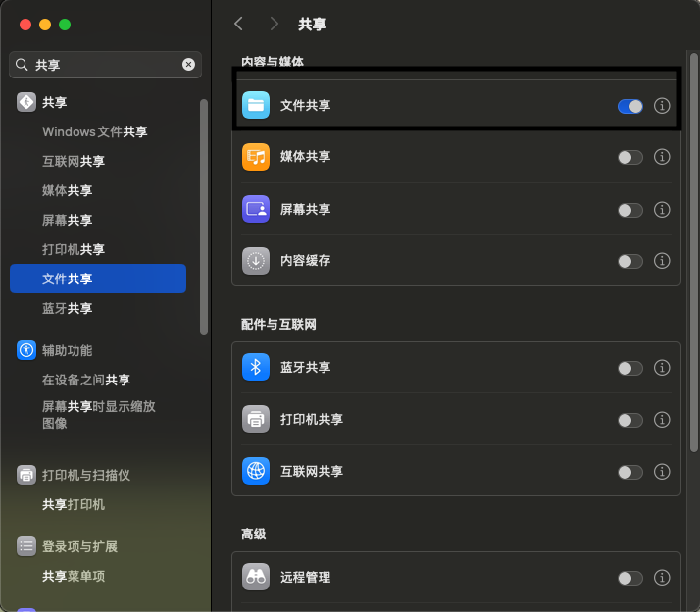Turn off the 文件共享 switch
The width and height of the screenshot is (700, 612).
[630, 106]
